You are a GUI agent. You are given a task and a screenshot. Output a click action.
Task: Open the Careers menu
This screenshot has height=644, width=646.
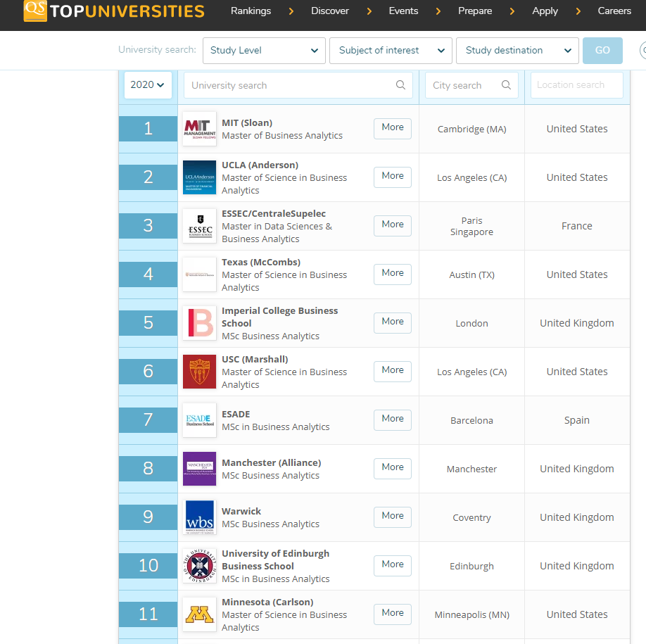(x=614, y=11)
